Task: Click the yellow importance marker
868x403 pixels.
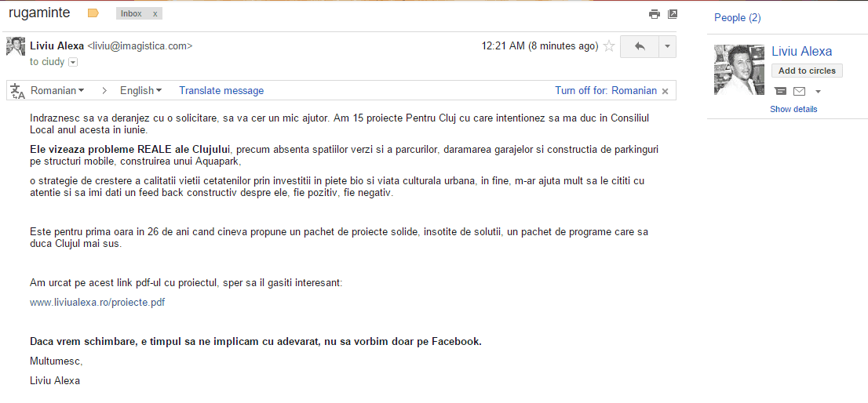Action: [93, 13]
